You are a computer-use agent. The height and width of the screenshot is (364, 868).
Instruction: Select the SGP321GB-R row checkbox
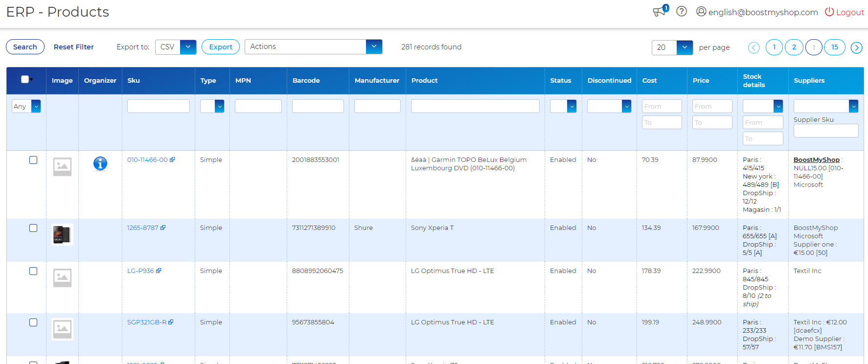coord(33,322)
